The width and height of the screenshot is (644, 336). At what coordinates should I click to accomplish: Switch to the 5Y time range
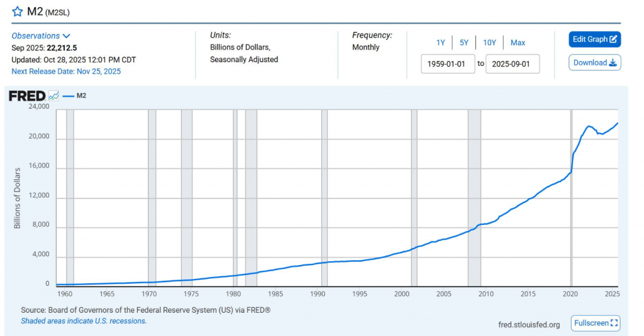click(464, 43)
